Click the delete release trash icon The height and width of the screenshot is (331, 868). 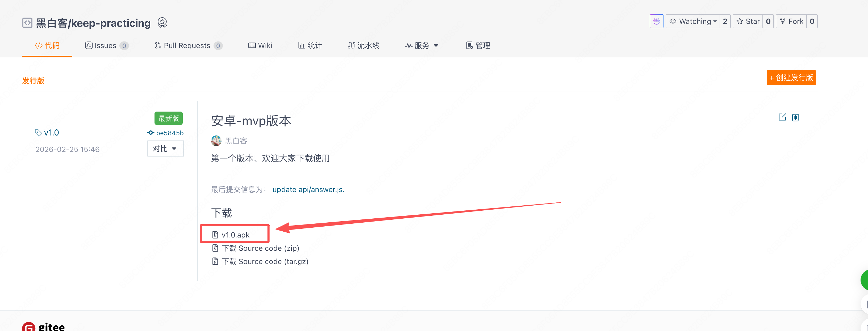click(x=795, y=117)
